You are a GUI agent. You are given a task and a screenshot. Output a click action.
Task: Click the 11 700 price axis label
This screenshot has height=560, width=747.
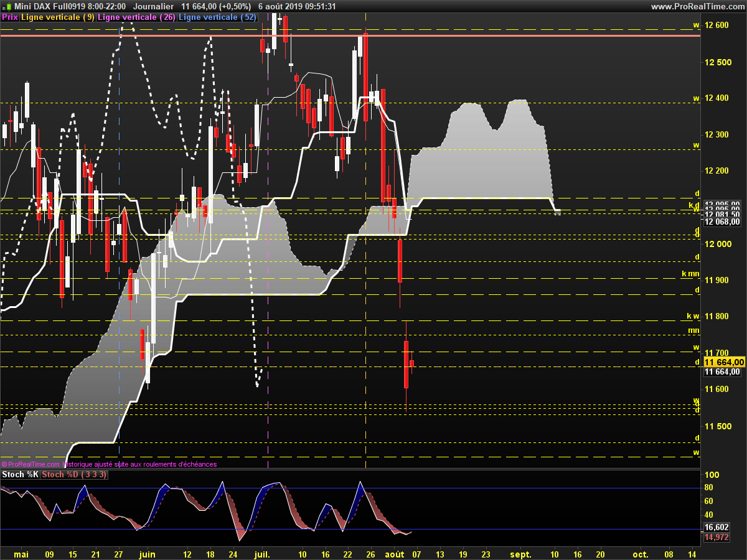(x=716, y=353)
